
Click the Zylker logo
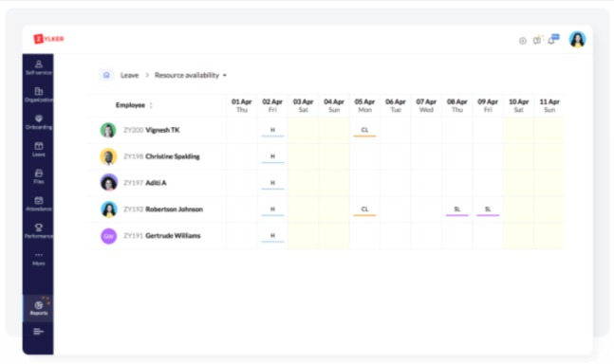click(x=48, y=39)
